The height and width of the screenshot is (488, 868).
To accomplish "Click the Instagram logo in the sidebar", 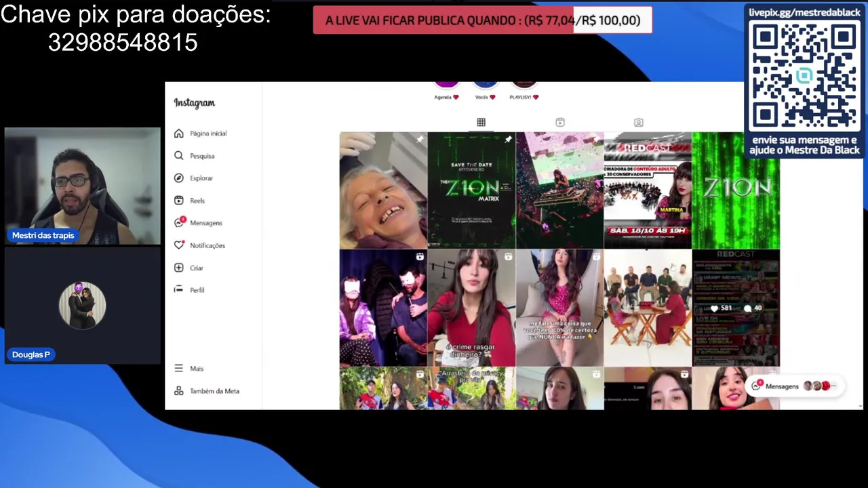I will coord(194,103).
